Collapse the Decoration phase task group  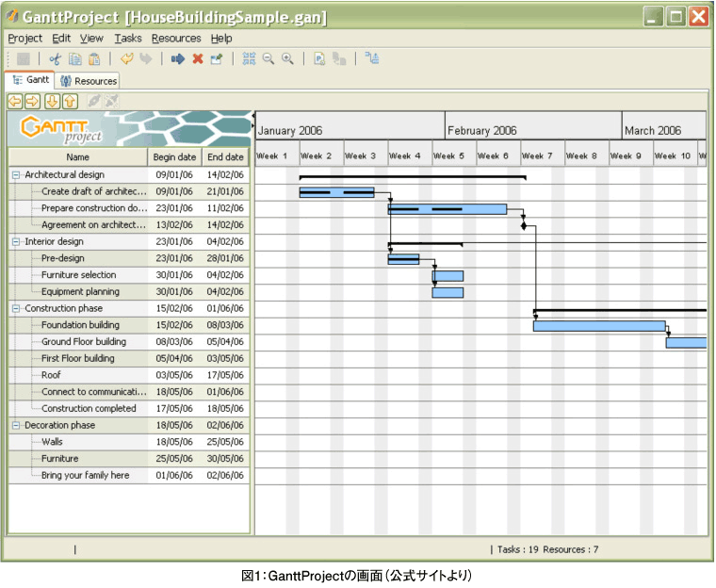tap(16, 425)
